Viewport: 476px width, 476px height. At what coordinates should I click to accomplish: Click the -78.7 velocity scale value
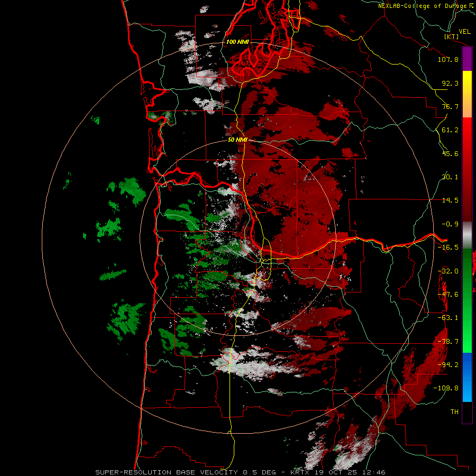[x=448, y=342]
